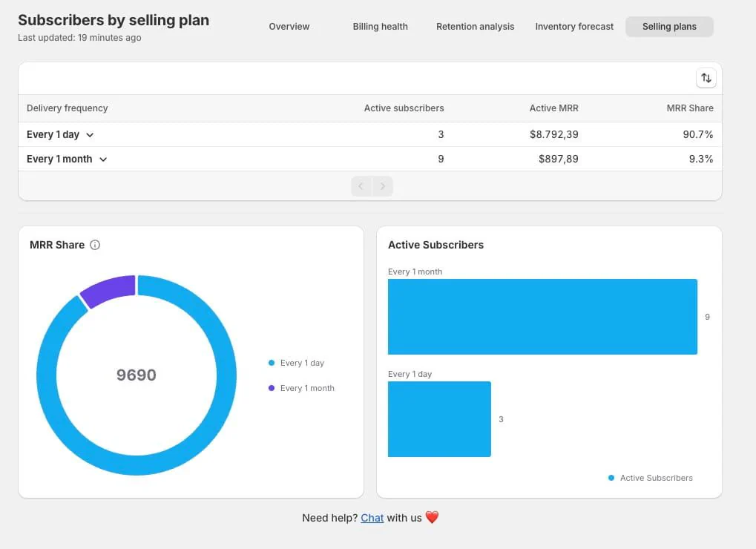This screenshot has width=756, height=549.
Task: Click Every 1 month donut legend dot
Action: pos(272,388)
